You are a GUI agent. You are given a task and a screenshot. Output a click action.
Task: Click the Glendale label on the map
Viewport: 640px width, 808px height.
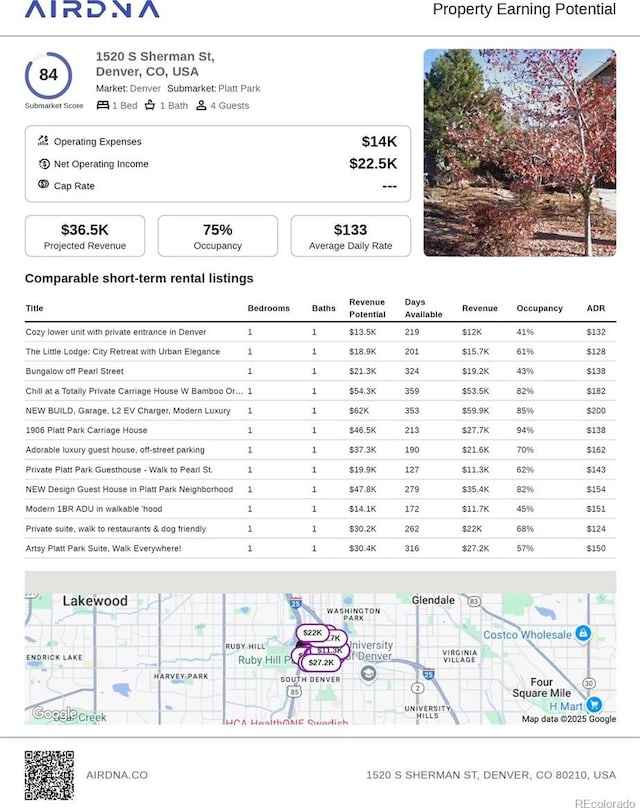click(x=433, y=600)
